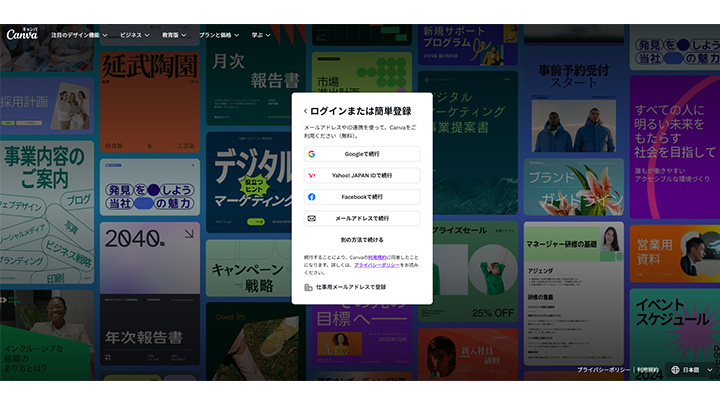The width and height of the screenshot is (720, 405).
Task: Select the 年次報告書 template thumbnail
Action: click(x=150, y=330)
